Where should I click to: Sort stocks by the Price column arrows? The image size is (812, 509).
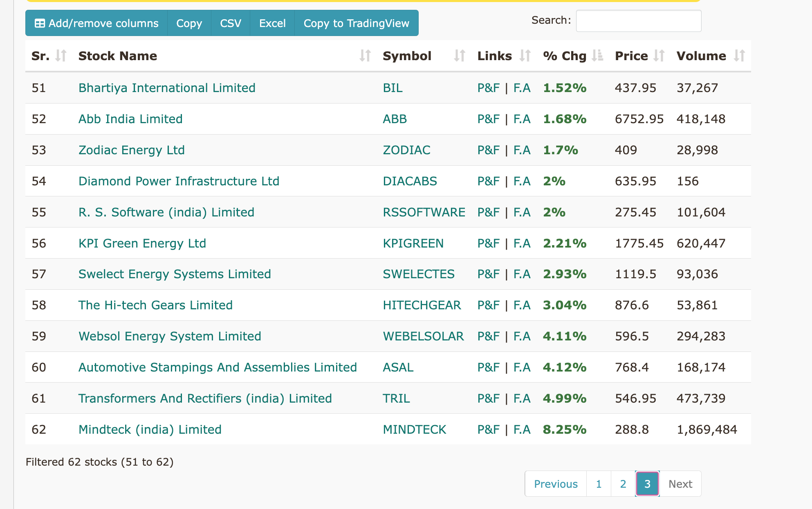[660, 56]
